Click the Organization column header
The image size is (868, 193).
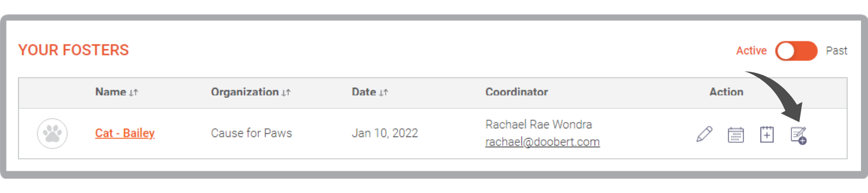(x=245, y=92)
